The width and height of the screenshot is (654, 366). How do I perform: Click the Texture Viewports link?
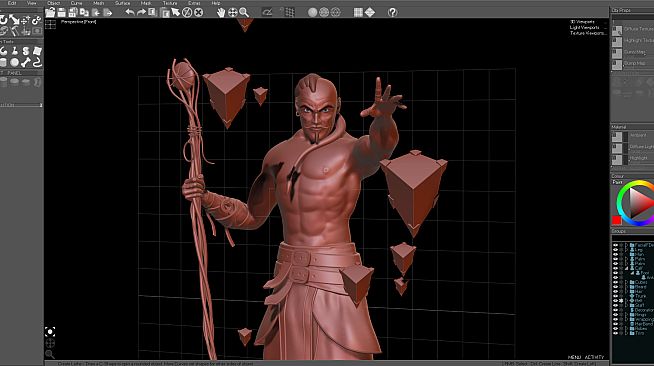587,33
